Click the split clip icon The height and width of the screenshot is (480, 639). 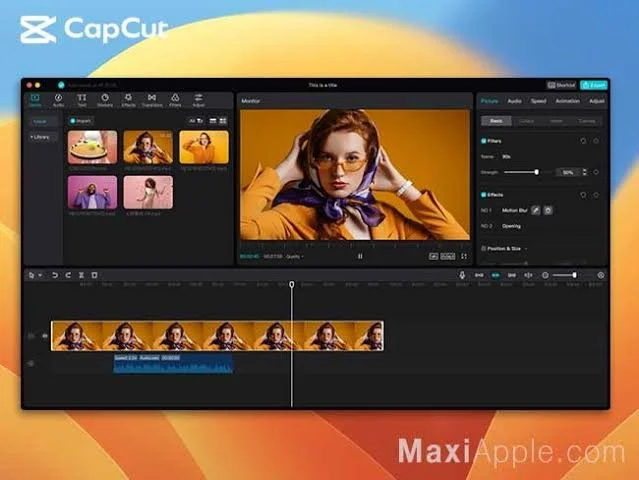click(81, 275)
